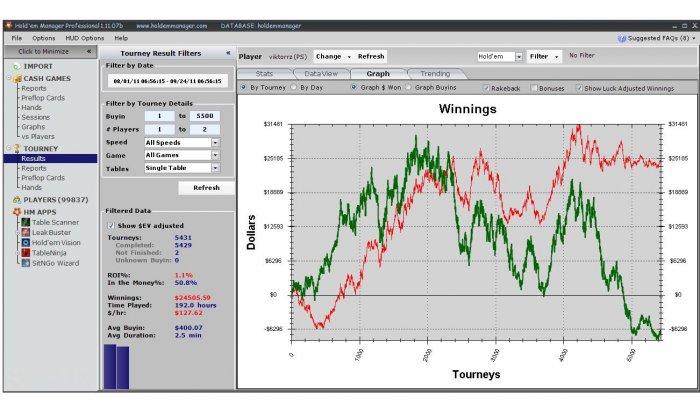Open cash games Graphs item
This screenshot has width=700, height=412.
coord(33,127)
